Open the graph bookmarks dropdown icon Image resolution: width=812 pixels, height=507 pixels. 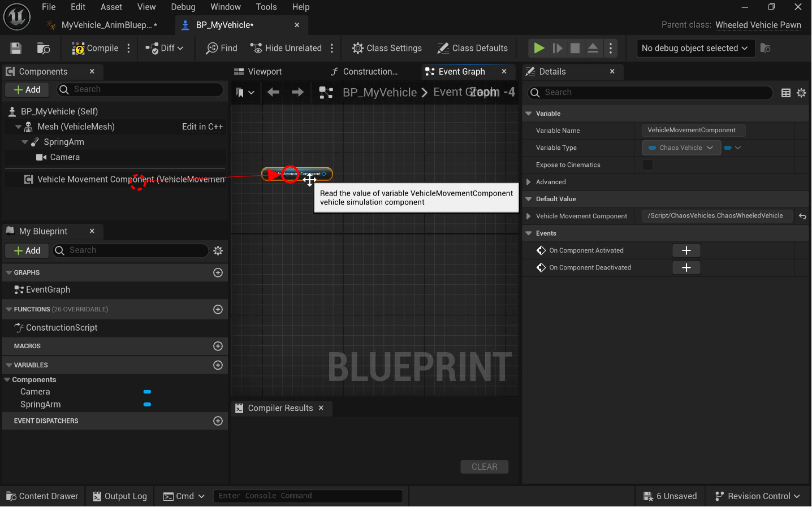click(245, 92)
